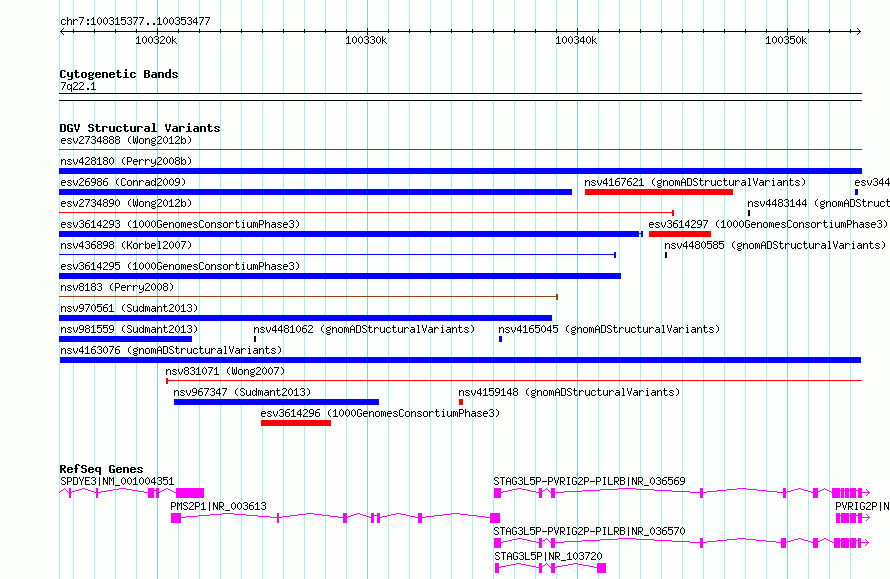
Task: Click the esv2734888 (Wong2012b) variant label
Action: (126, 140)
